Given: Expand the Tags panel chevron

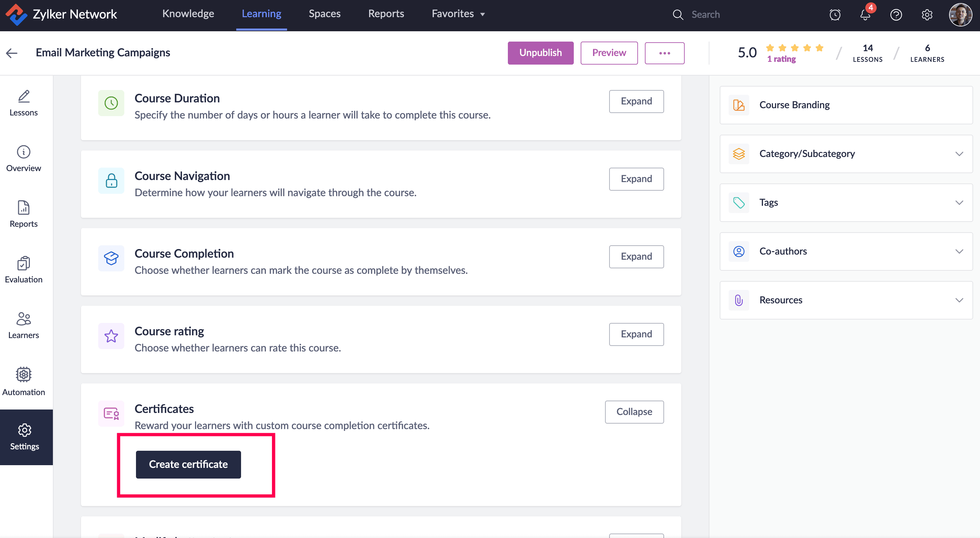Looking at the screenshot, I should point(959,203).
